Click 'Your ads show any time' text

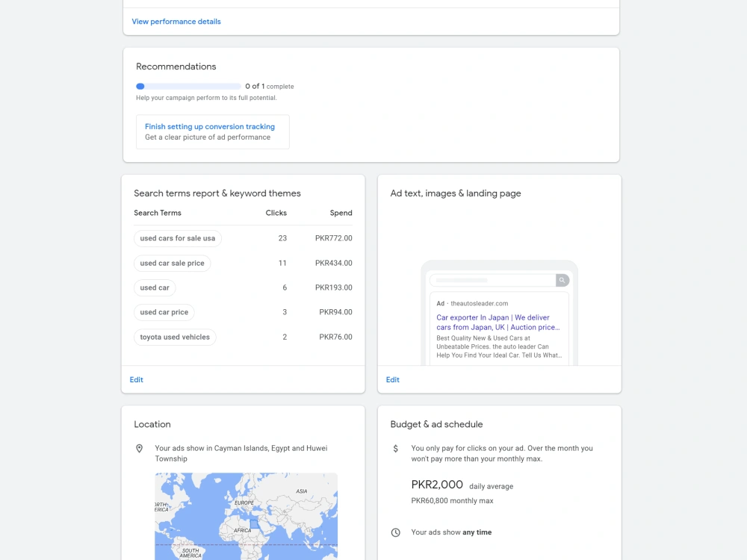pyautogui.click(x=451, y=532)
